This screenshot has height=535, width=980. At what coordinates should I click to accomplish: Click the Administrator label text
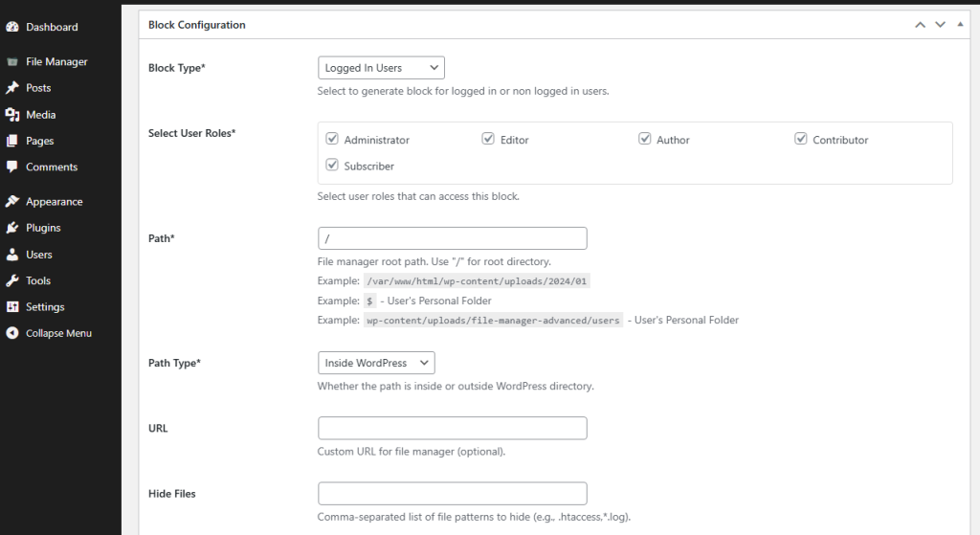(x=377, y=140)
